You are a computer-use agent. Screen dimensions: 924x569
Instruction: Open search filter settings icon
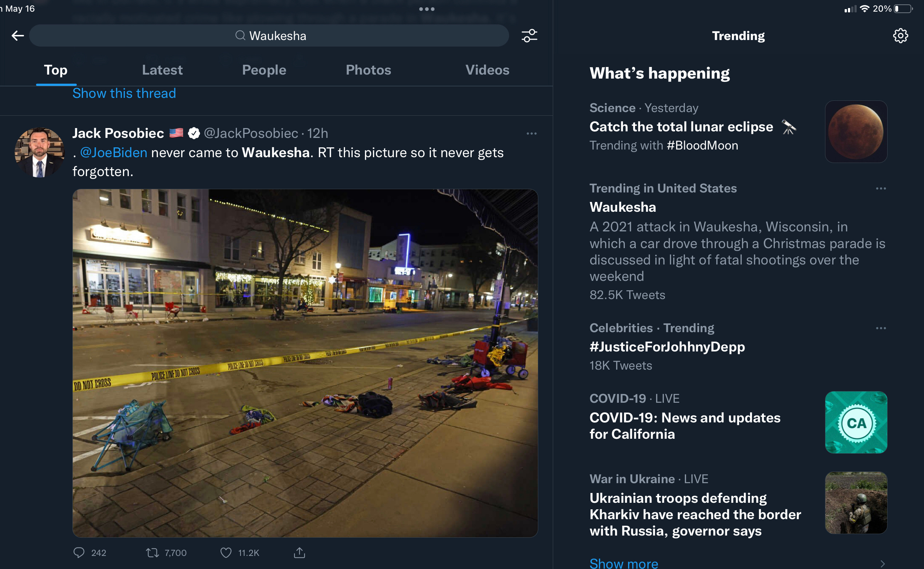click(529, 36)
